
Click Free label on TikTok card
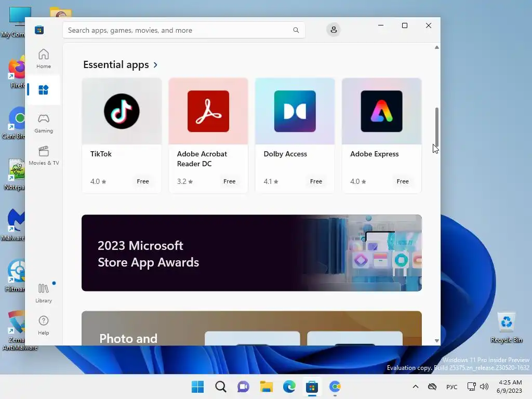tap(143, 181)
